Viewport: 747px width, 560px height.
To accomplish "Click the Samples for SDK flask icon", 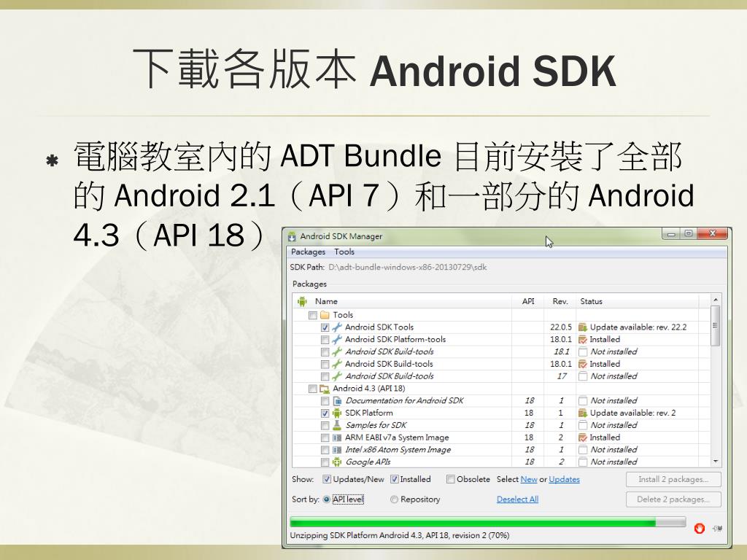I will 337,425.
